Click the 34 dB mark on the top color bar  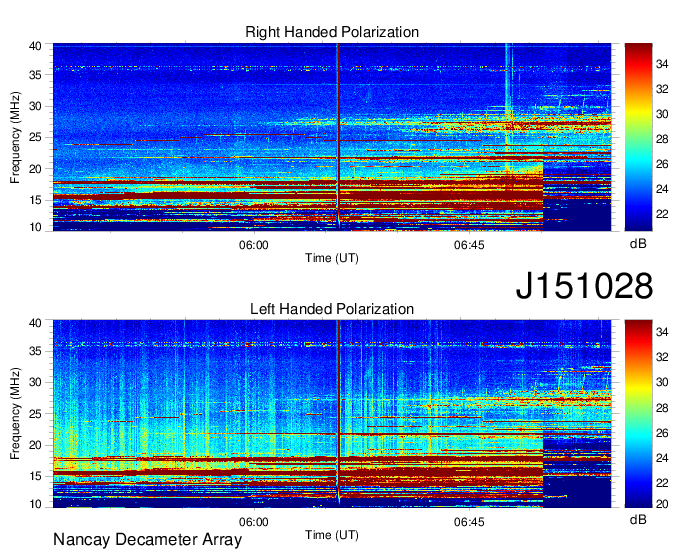point(662,64)
